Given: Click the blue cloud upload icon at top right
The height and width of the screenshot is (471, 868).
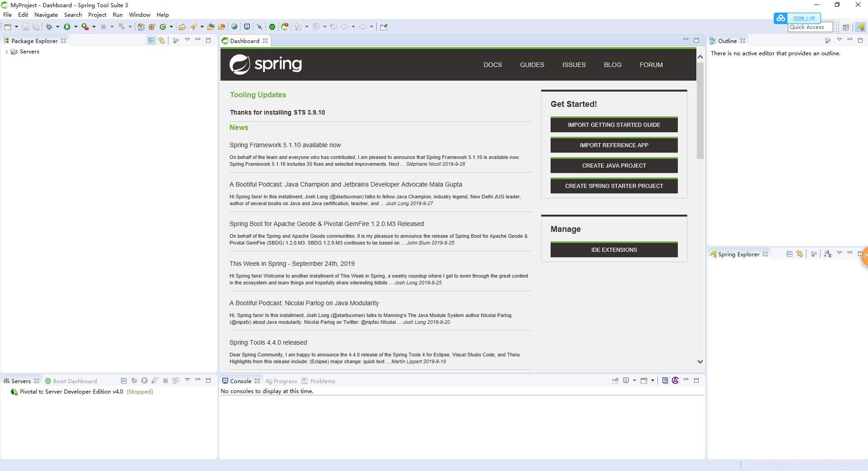Looking at the screenshot, I should pos(781,18).
